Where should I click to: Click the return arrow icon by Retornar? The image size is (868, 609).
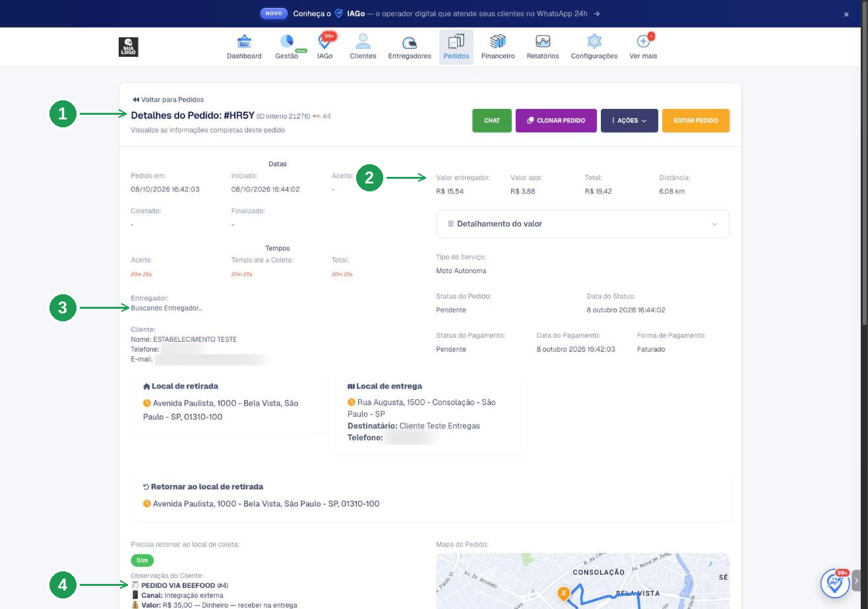click(x=146, y=487)
